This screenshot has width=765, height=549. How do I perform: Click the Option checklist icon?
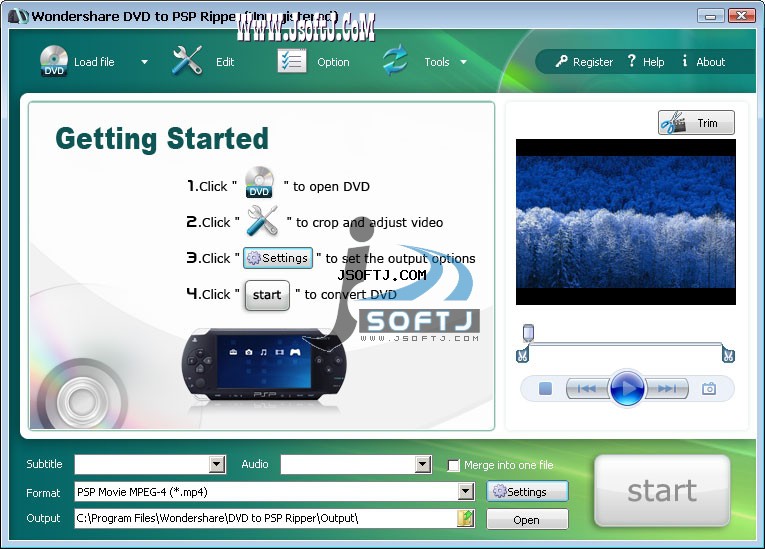point(292,61)
